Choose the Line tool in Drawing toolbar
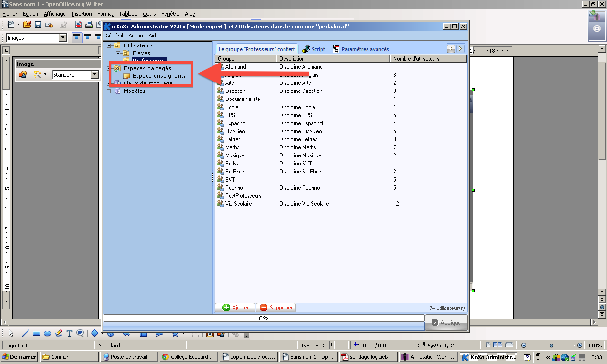 point(26,333)
